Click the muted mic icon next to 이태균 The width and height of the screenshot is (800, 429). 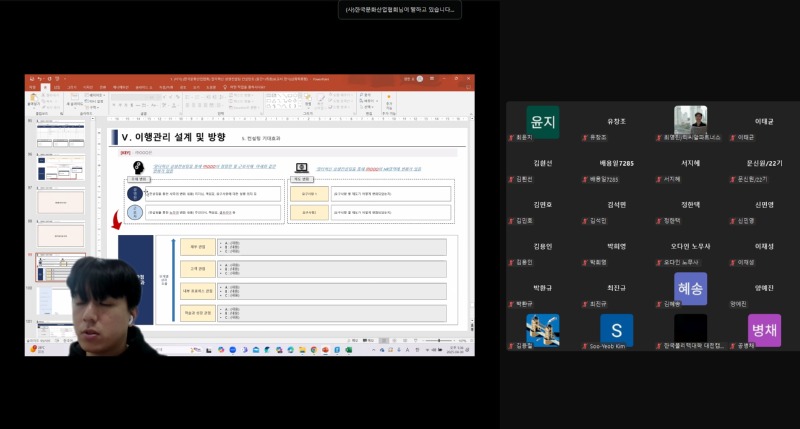click(x=732, y=137)
